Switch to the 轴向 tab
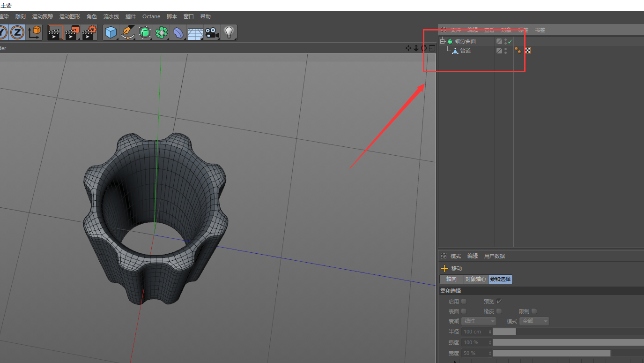 tap(452, 279)
